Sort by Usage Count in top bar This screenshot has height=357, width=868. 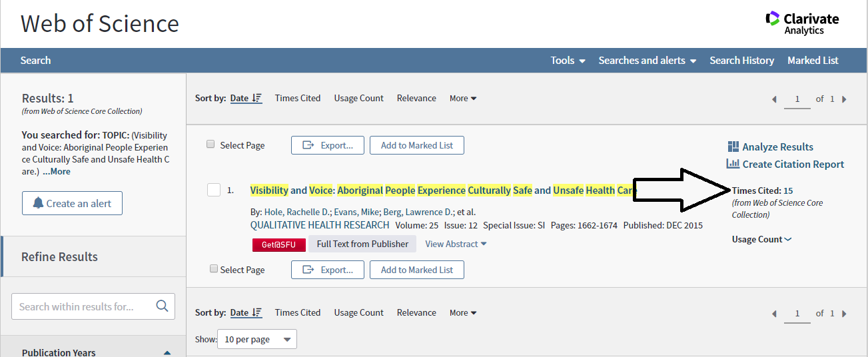(x=359, y=98)
